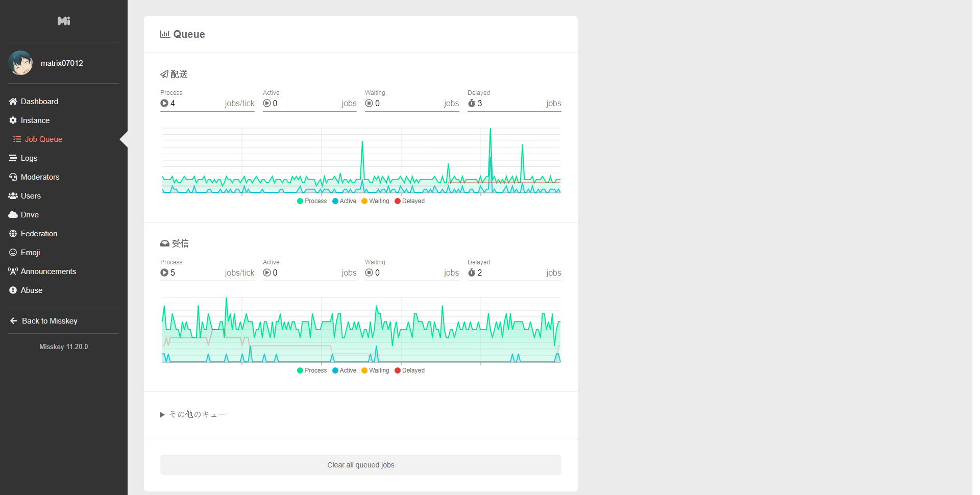The height and width of the screenshot is (495, 980).
Task: Click the 受信 Waiting jobs value field
Action: pyautogui.click(x=412, y=273)
